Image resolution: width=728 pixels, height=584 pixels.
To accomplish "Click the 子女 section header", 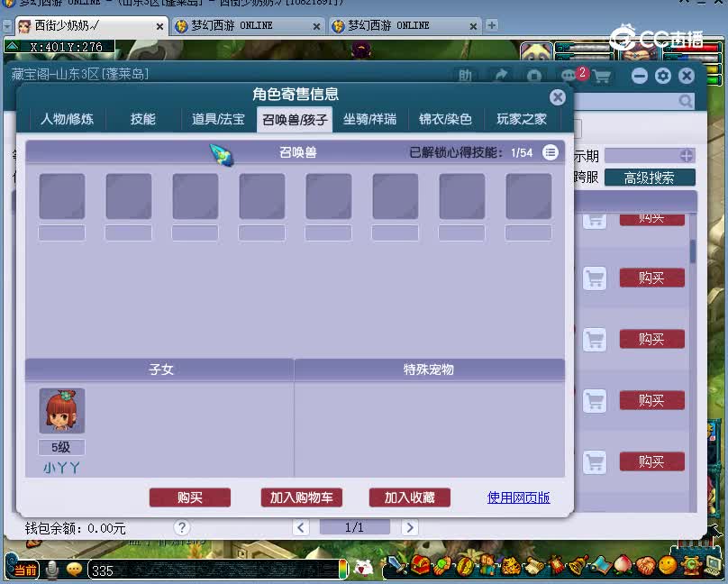I will [x=160, y=370].
